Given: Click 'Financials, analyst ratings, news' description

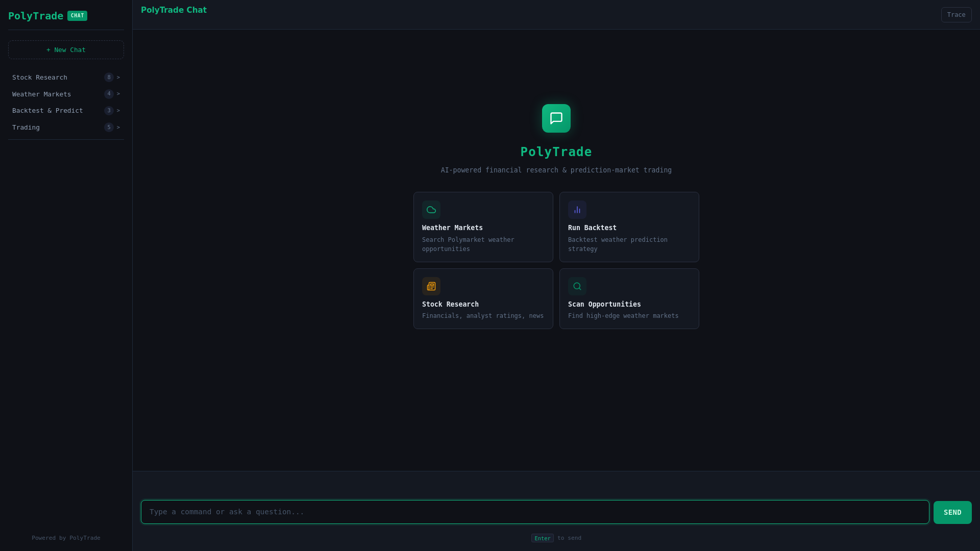Looking at the screenshot, I should pos(482,316).
